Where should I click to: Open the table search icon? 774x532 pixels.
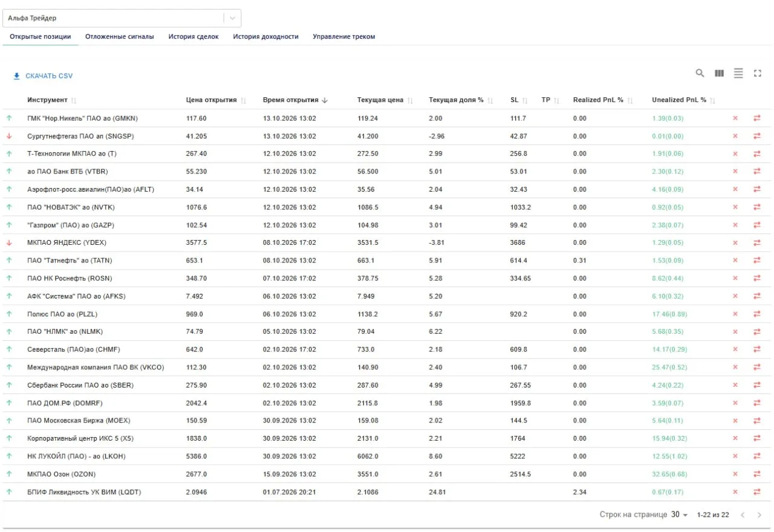click(700, 73)
